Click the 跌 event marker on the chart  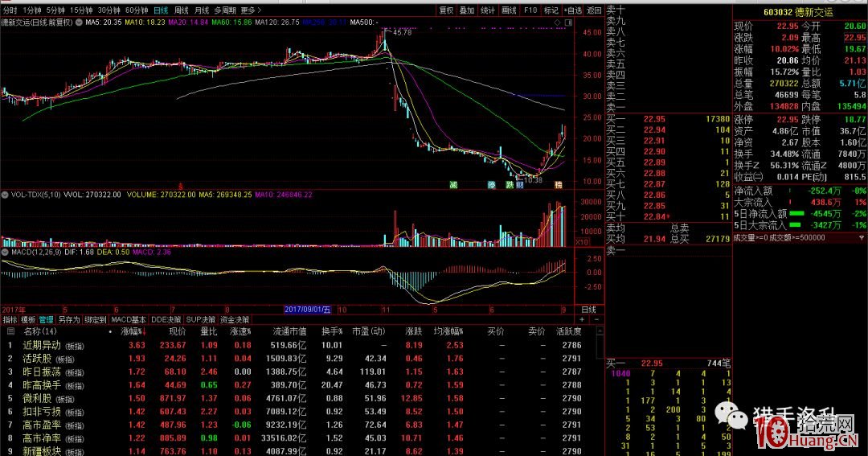(x=510, y=185)
